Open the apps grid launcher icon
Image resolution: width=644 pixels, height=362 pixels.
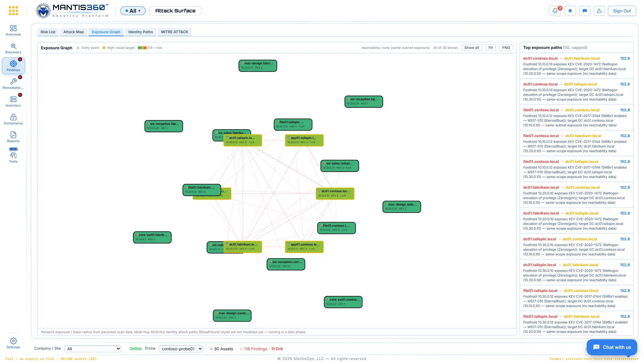tap(13, 11)
